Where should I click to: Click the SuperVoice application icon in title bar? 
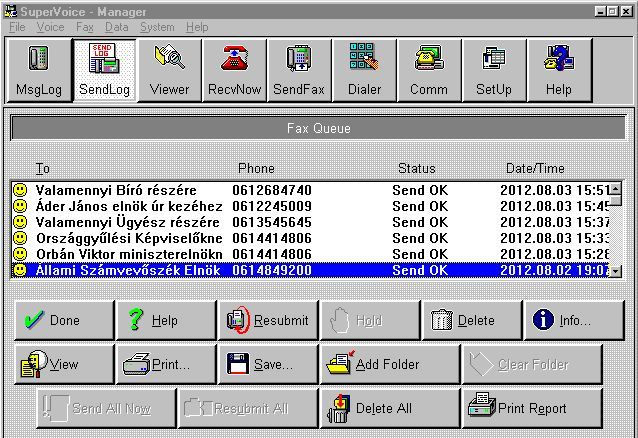click(x=11, y=11)
